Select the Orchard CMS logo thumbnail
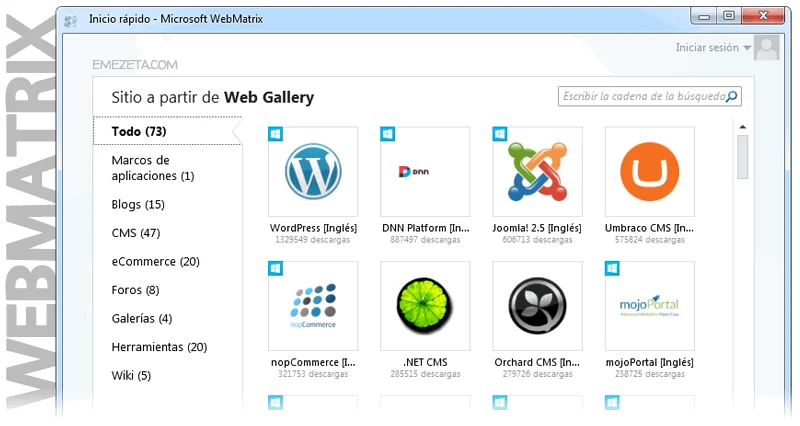Viewport: 800px width, 426px height. 537,306
